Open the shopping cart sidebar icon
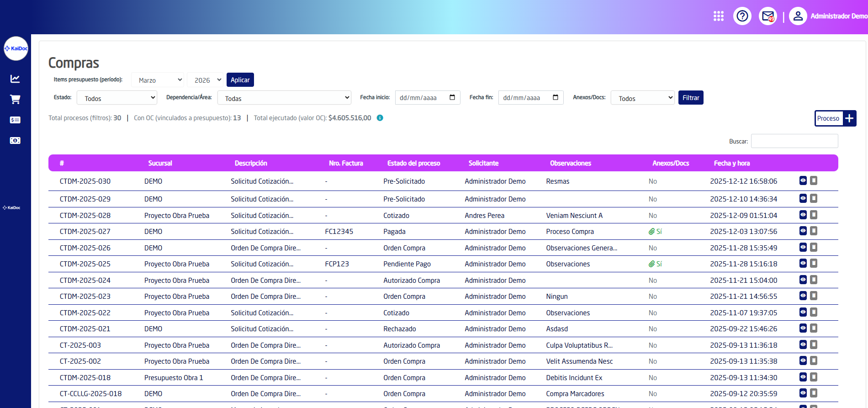The height and width of the screenshot is (408, 868). [x=15, y=99]
